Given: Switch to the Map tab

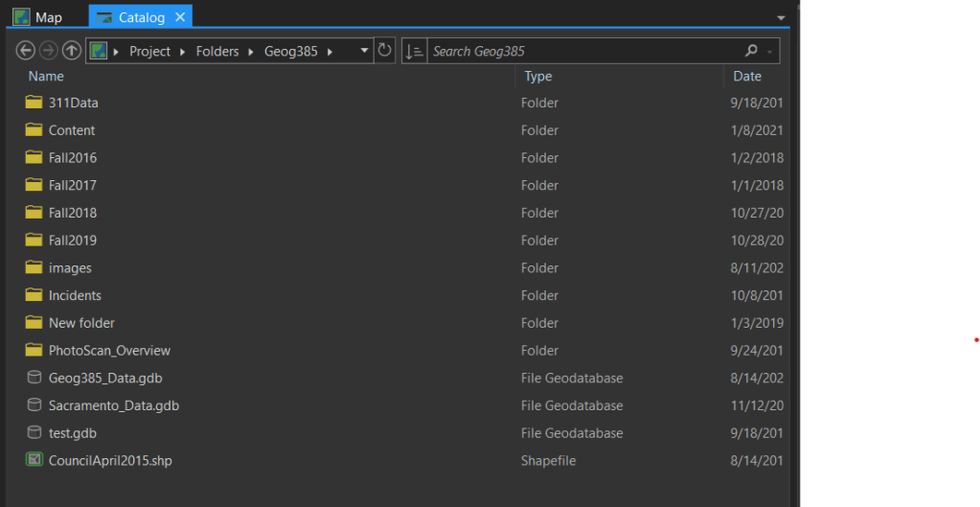Looking at the screenshot, I should tap(38, 17).
